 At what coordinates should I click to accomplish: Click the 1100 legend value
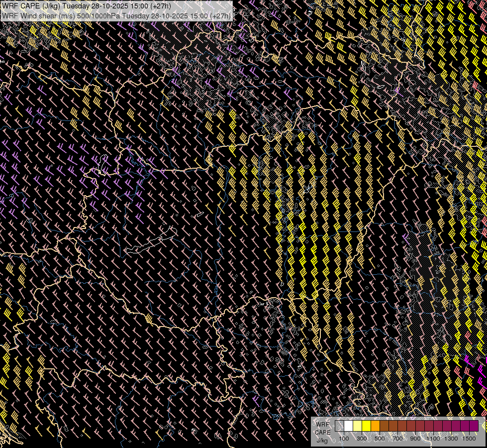coord(433,439)
